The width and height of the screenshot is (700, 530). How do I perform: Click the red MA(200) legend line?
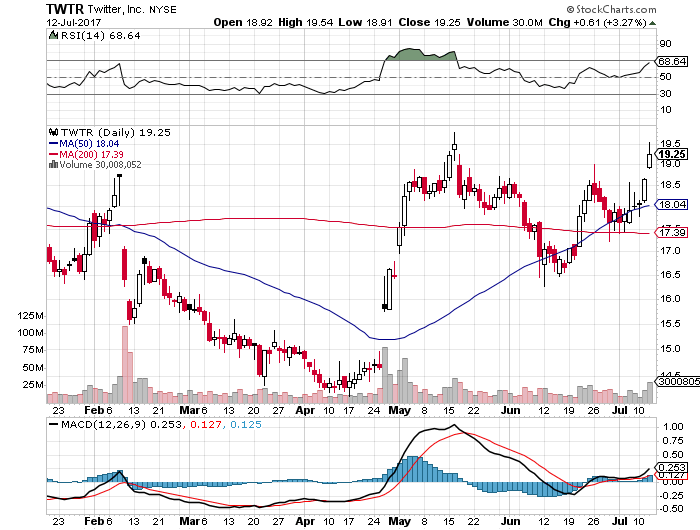click(53, 154)
